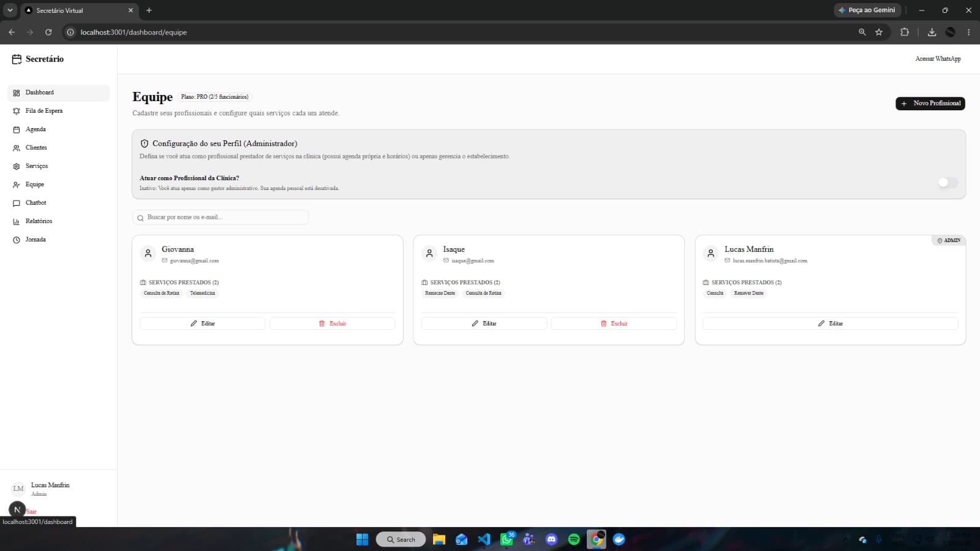Click the round N badge at bottom left
This screenshot has width=980, height=551.
coord(17,510)
